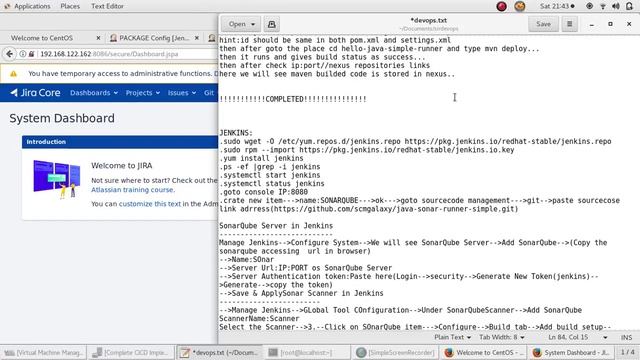Open the Dashboards dropdown in Jira
Screen dimensions: 640x360
pyautogui.click(x=94, y=93)
